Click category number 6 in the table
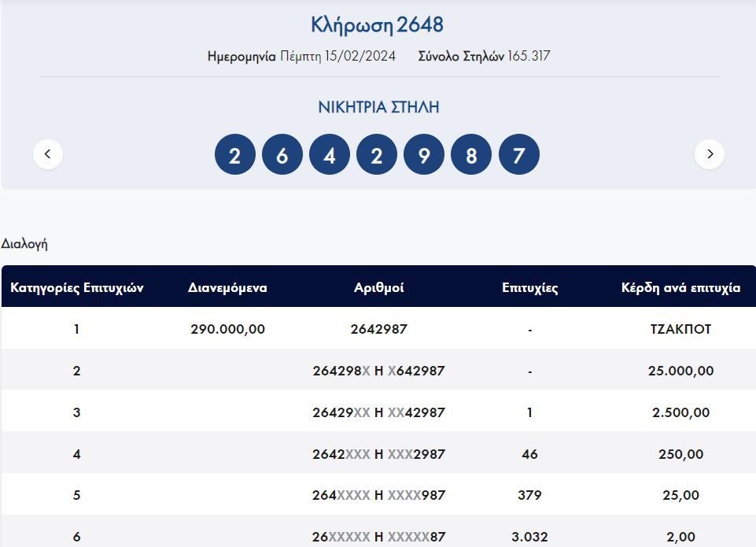The height and width of the screenshot is (547, 756). 76,537
